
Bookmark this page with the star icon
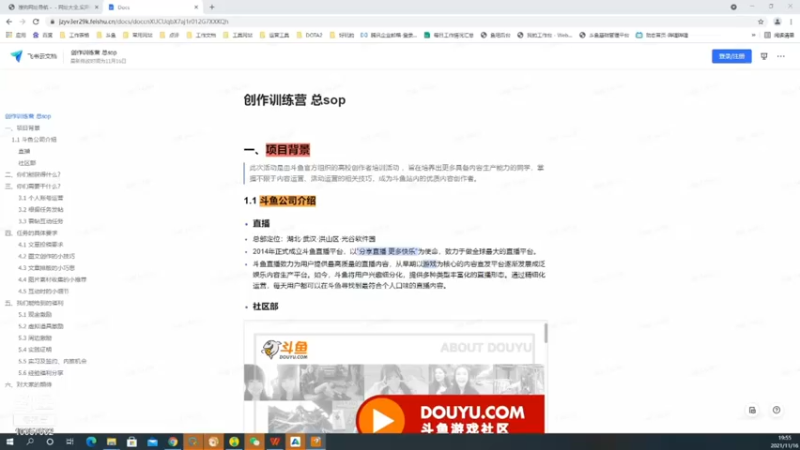tap(761, 21)
